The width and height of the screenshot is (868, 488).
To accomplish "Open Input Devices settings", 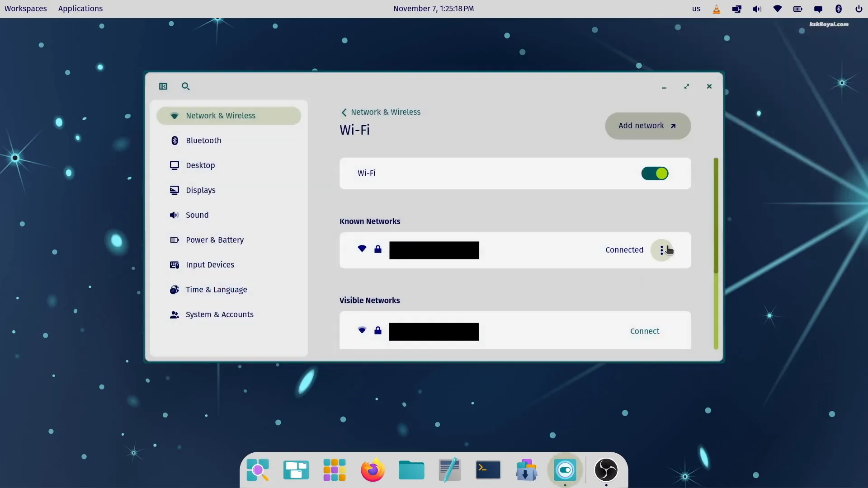I will [x=229, y=265].
